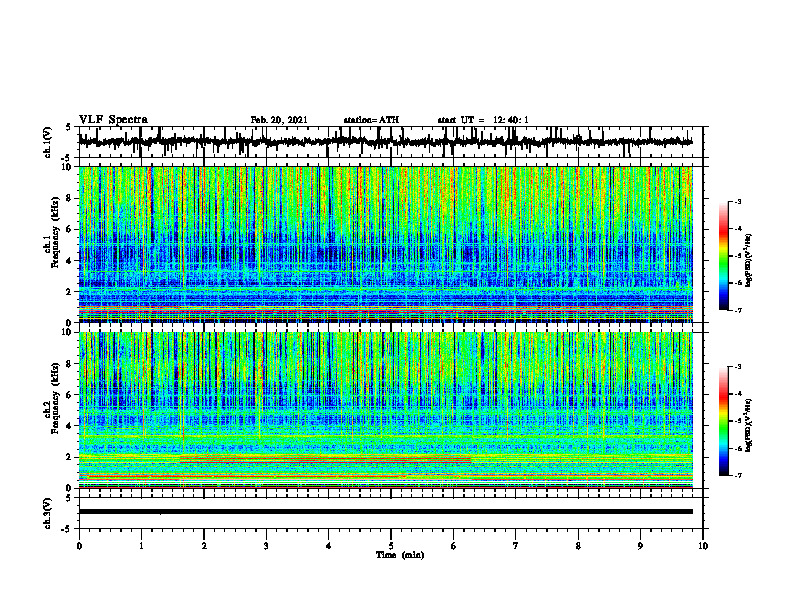Click the "ch.1(V)" waveform axis label
Image resolution: width=792 pixels, height=612 pixels.
[x=48, y=142]
